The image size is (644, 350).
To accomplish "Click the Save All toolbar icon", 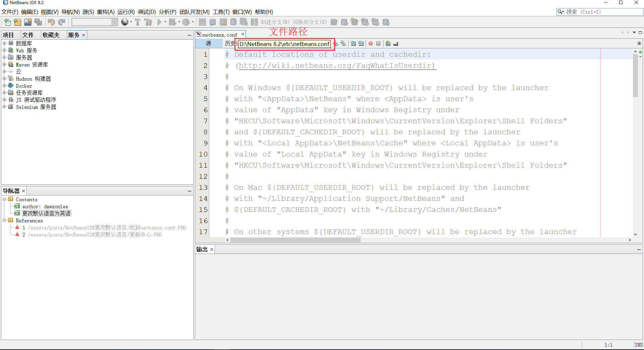I will 38,22.
